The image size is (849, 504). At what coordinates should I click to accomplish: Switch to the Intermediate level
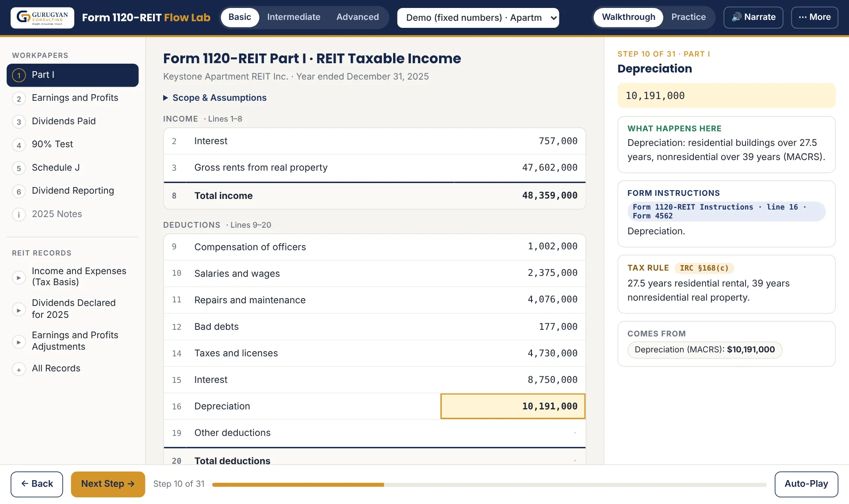coord(294,17)
